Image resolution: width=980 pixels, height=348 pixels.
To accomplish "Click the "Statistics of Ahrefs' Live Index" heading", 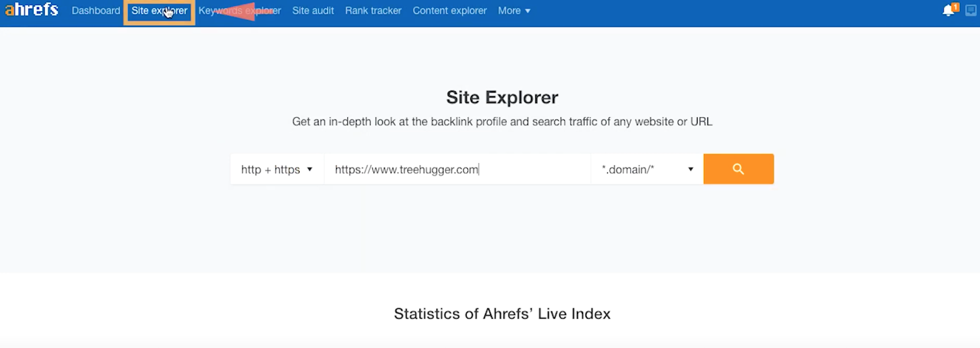I will coord(502,314).
